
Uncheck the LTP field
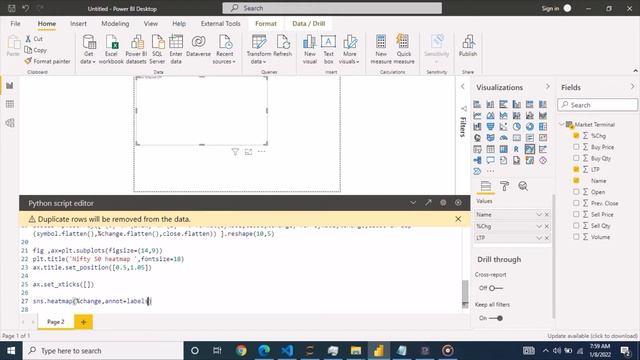(x=576, y=169)
